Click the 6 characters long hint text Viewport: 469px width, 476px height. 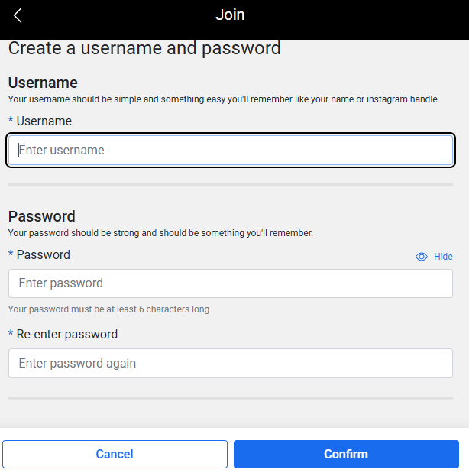click(x=108, y=309)
